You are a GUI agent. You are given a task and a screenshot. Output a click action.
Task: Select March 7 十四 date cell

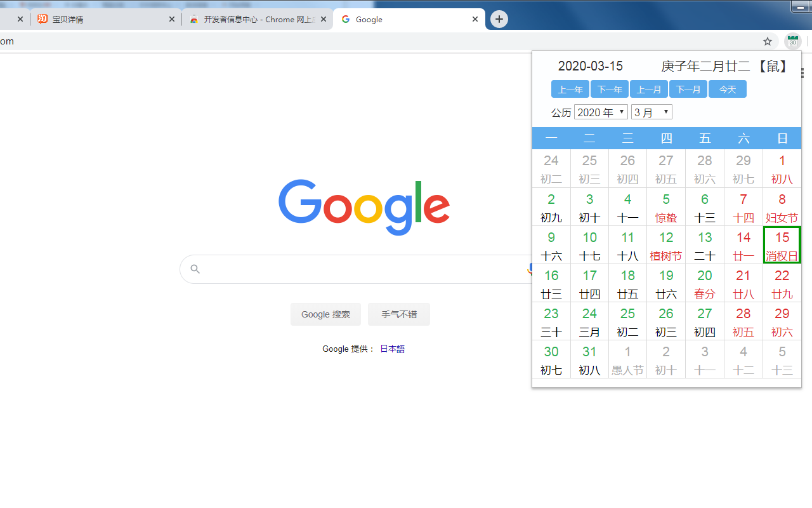click(x=743, y=207)
